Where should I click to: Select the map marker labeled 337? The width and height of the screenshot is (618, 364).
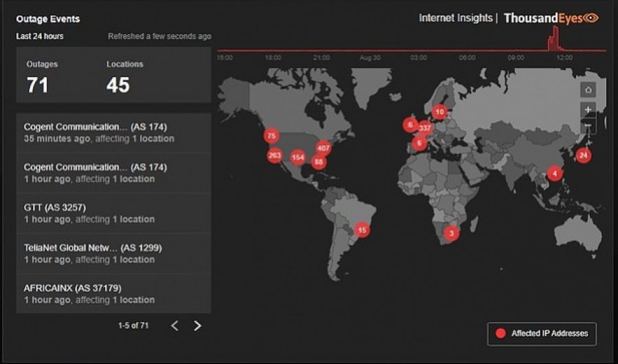[x=425, y=128]
